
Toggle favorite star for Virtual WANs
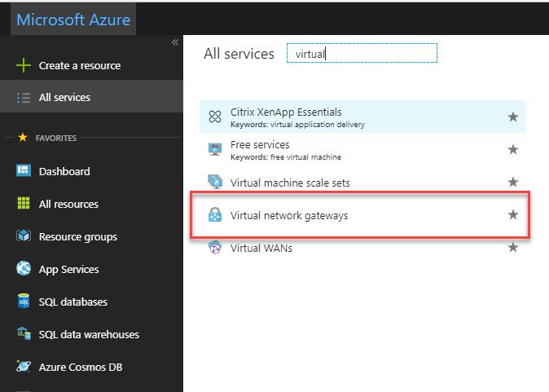pyautogui.click(x=513, y=247)
